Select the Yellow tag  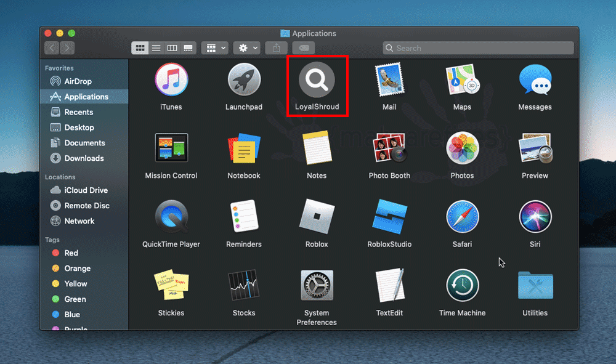coord(84,283)
